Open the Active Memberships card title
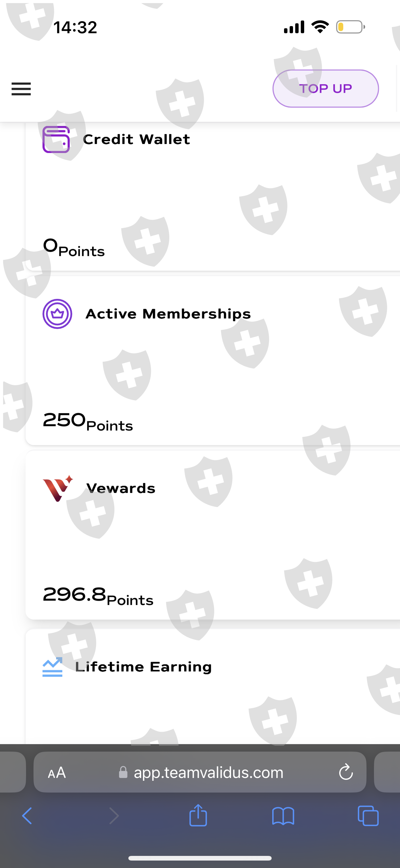 (168, 314)
